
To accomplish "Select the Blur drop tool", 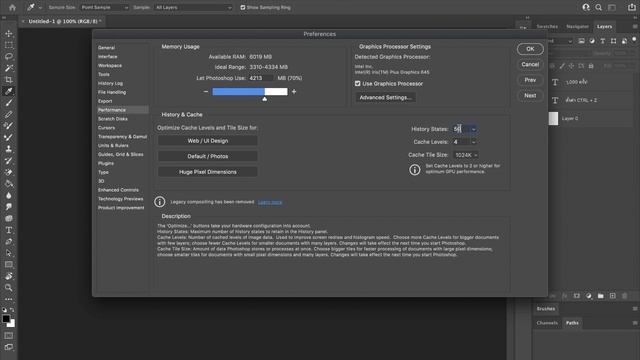I will [9, 195].
